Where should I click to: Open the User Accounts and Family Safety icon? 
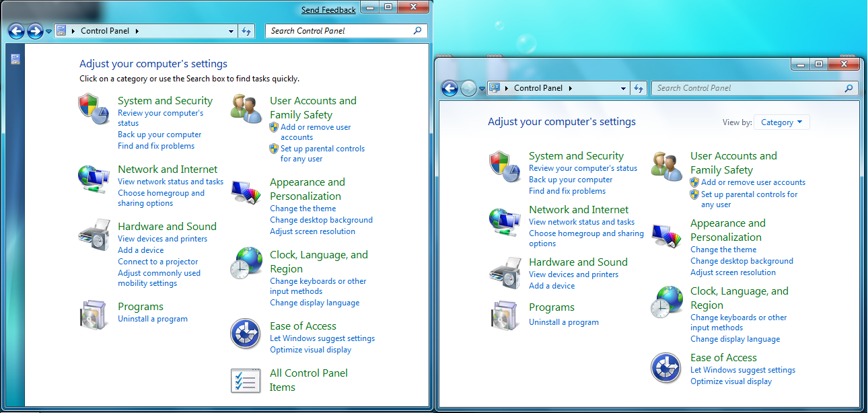pyautogui.click(x=246, y=108)
